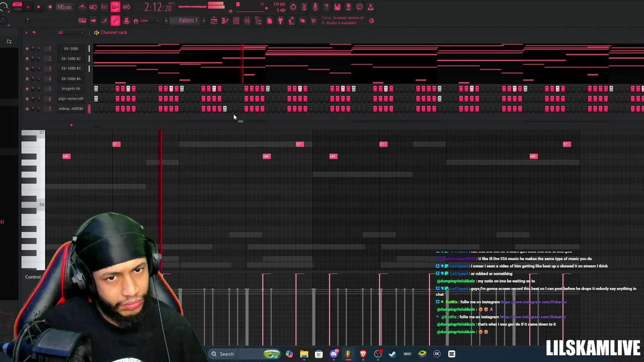Select the highlighted link icon in toolbar
This screenshot has height=362, width=644.
click(x=115, y=21)
